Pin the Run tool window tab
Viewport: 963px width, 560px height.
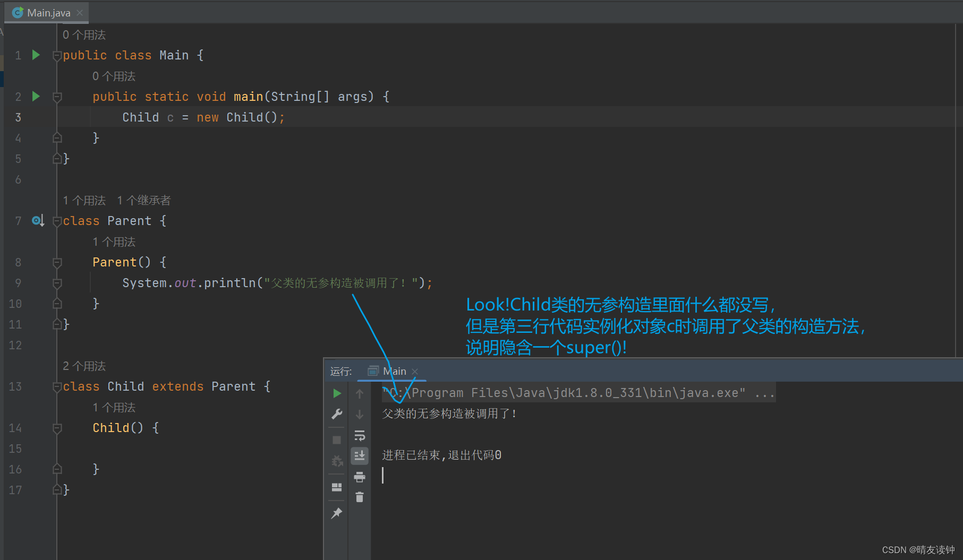click(336, 513)
